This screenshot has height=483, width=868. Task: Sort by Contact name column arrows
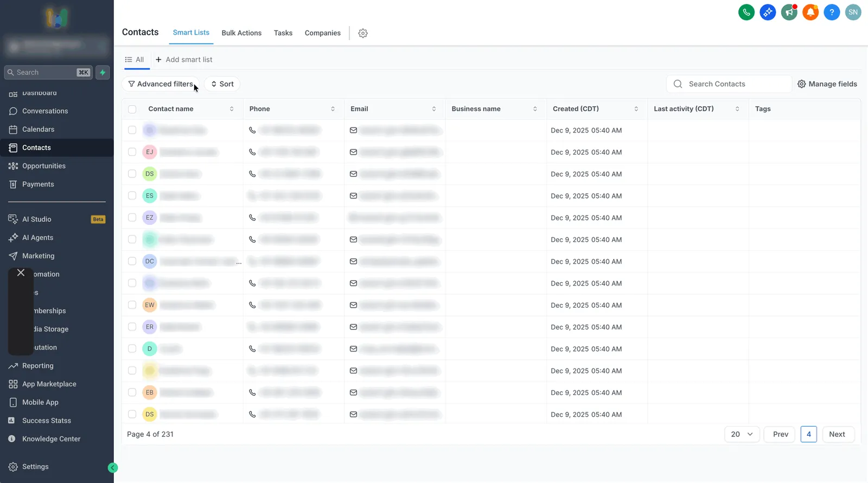[232, 109]
